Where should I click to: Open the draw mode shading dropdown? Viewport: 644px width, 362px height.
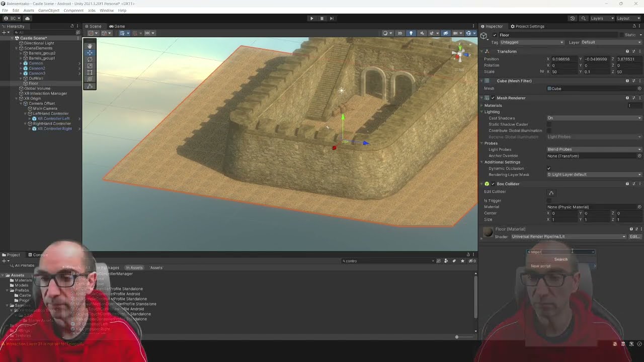(387, 33)
